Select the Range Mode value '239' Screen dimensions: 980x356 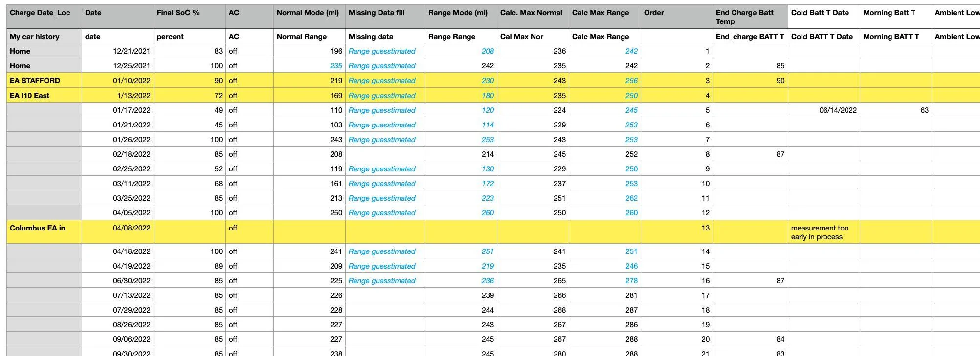[461, 295]
